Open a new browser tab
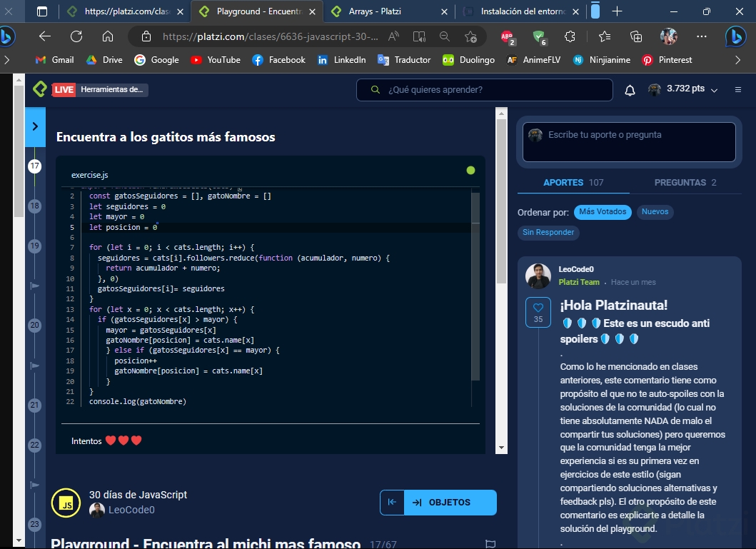This screenshot has width=756, height=549. click(617, 11)
